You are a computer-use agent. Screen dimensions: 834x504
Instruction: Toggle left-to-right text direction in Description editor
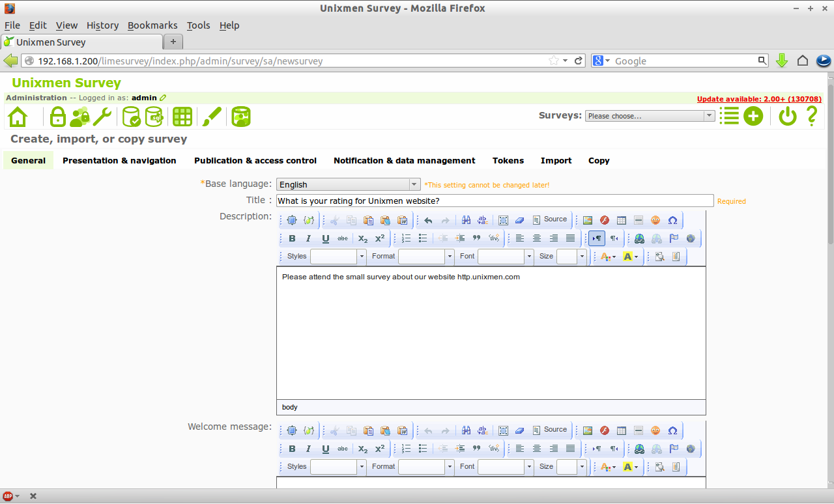coord(597,238)
